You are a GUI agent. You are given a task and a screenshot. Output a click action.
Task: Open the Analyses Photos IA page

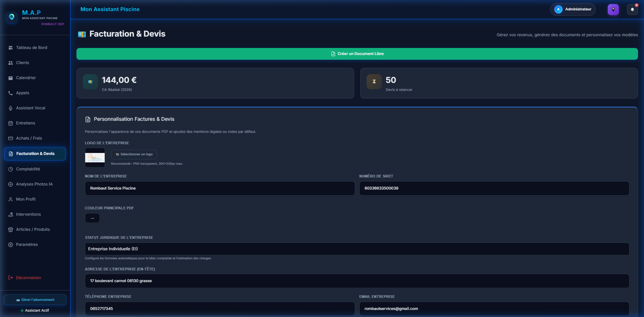point(34,184)
